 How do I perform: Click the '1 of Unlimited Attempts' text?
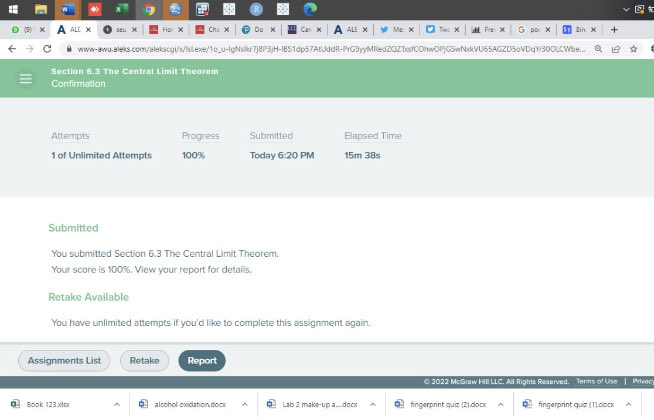(x=102, y=155)
